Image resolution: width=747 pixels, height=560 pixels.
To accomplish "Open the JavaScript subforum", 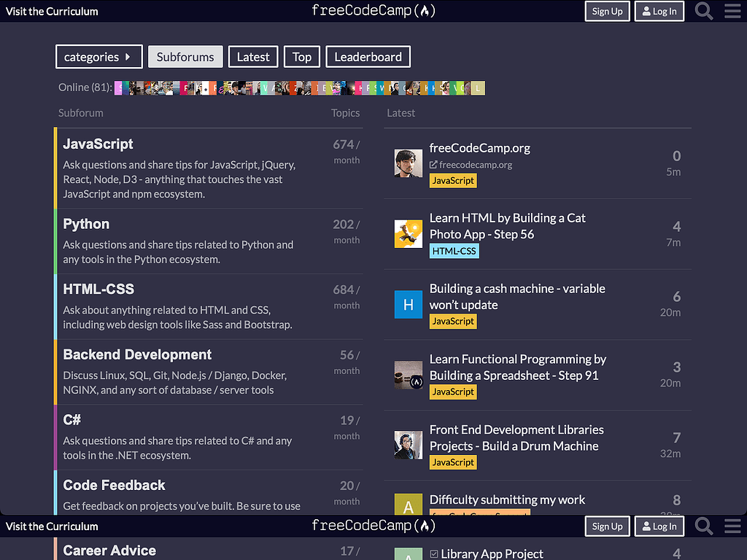I will pos(98,144).
